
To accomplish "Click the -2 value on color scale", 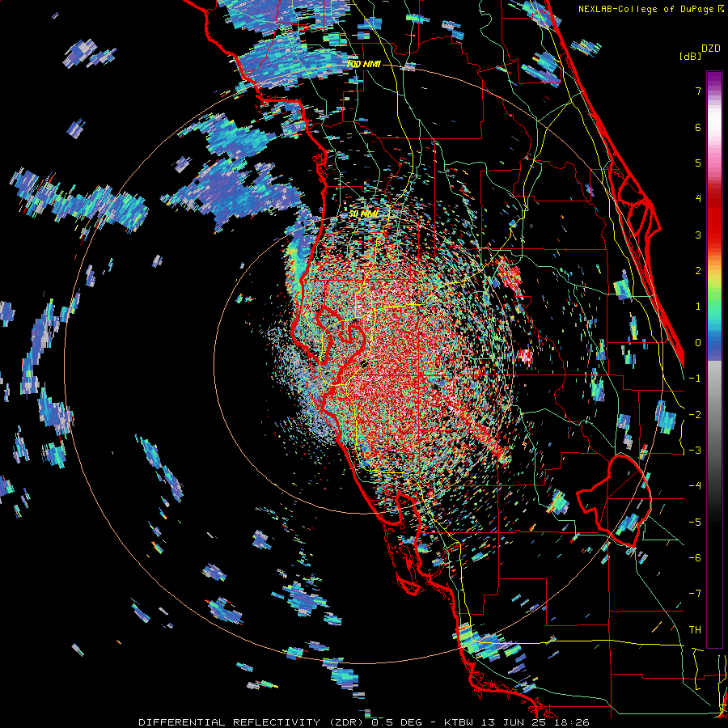I will (695, 415).
